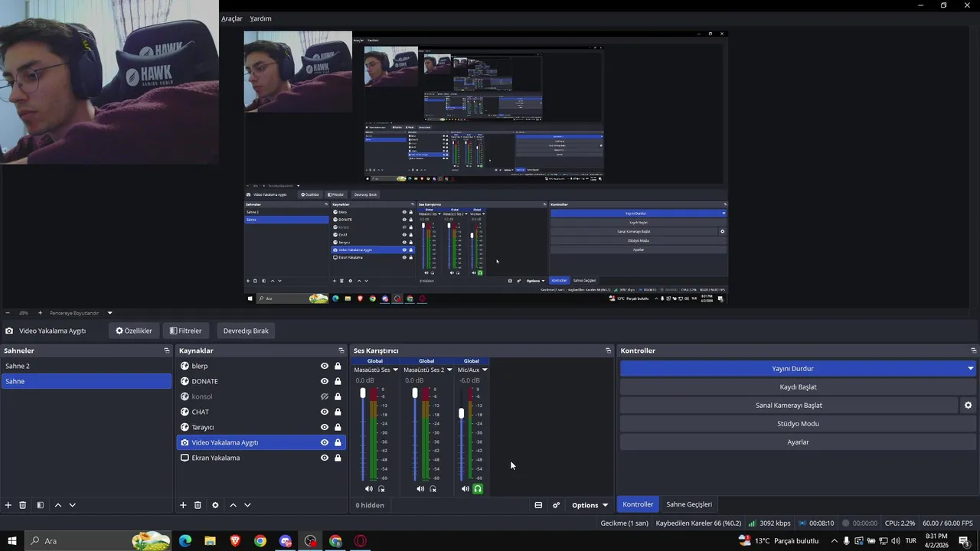980x551 pixels.
Task: Hide the DONATE source eye
Action: coord(325,381)
